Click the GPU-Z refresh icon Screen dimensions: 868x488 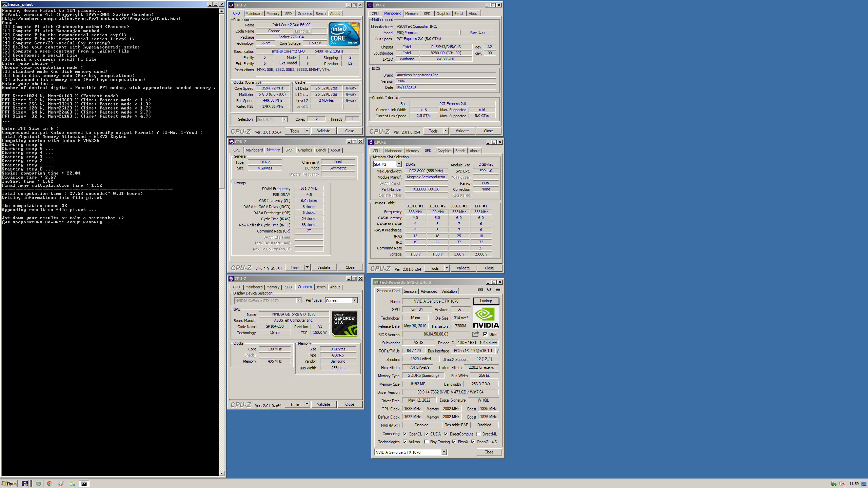point(489,289)
